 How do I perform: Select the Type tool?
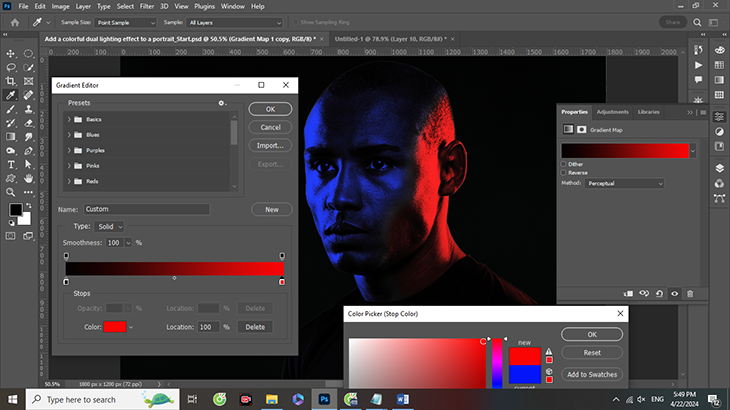[10, 164]
